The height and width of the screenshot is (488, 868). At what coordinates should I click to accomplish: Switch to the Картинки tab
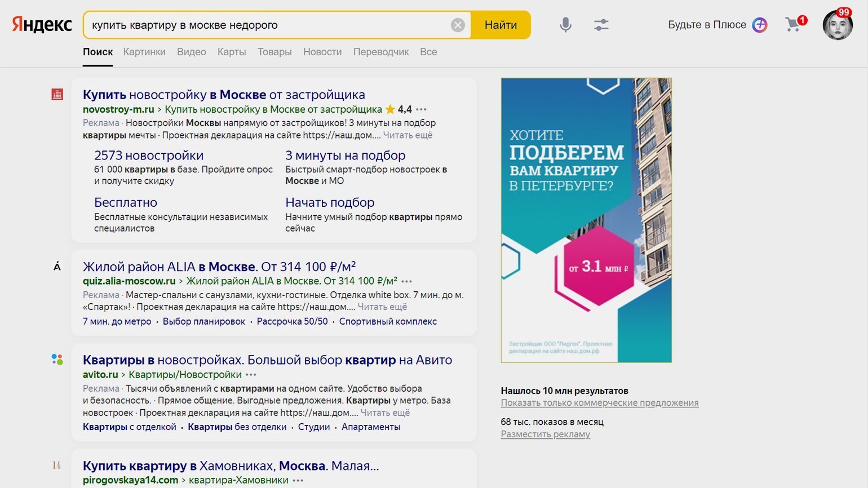pyautogui.click(x=144, y=52)
